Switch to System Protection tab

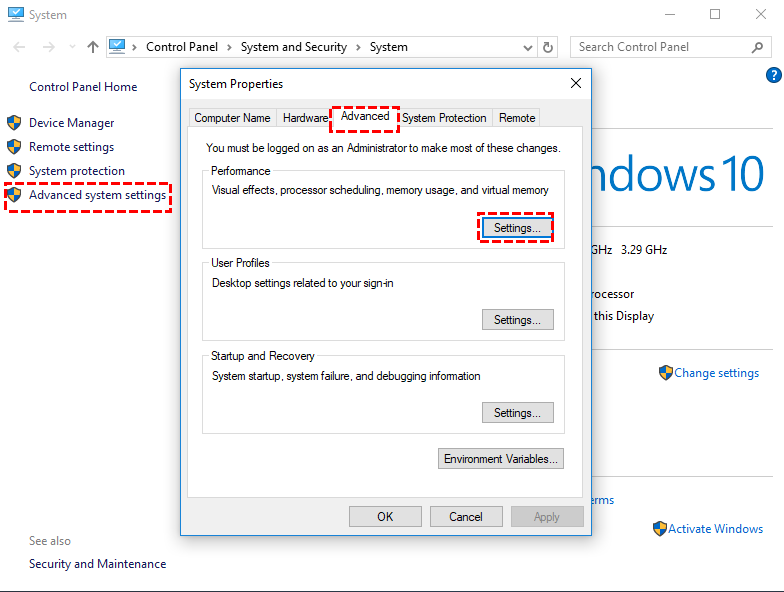point(444,118)
